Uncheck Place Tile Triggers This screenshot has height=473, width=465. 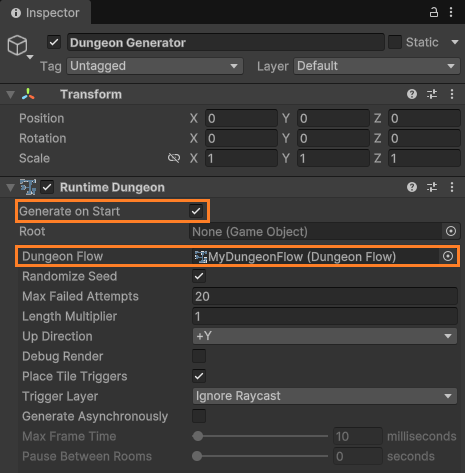point(199,376)
